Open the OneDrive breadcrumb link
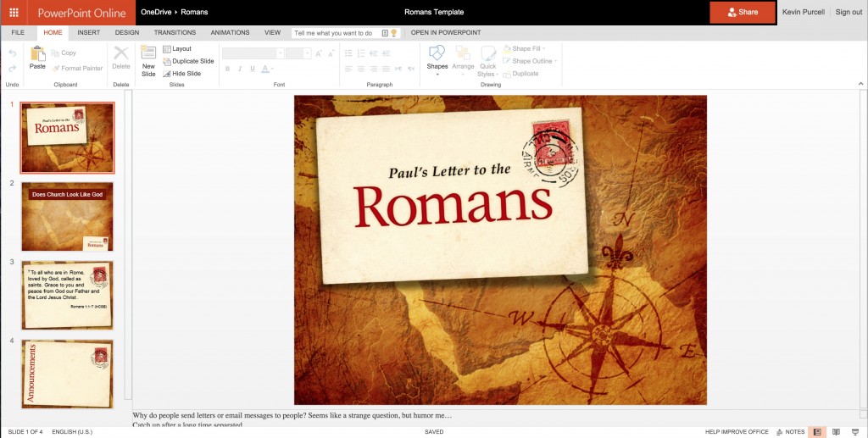Screen dimensions: 868x438 [x=156, y=12]
